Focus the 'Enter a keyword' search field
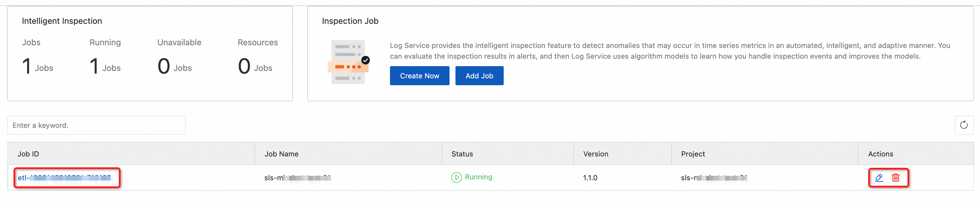980x205 pixels. point(96,125)
